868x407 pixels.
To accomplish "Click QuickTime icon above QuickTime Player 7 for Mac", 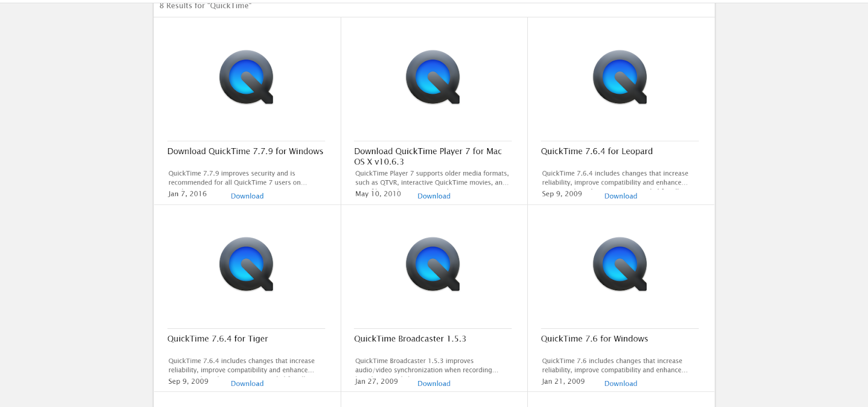I will 433,77.
